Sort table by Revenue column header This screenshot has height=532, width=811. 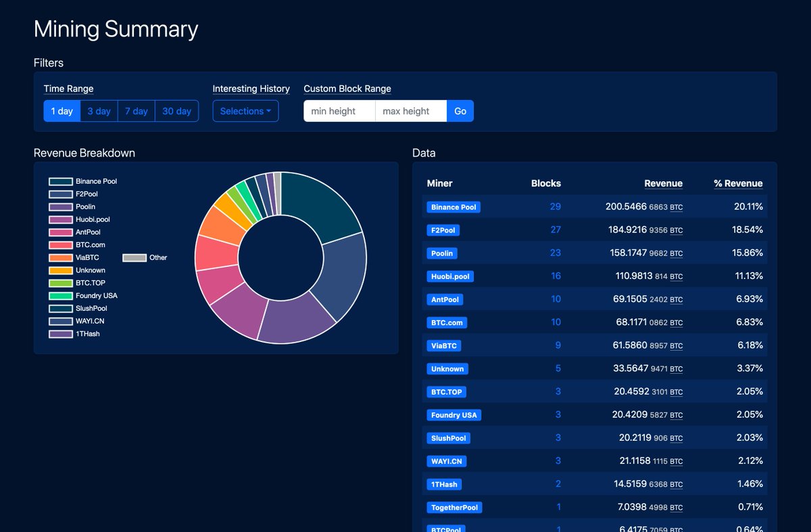(663, 183)
